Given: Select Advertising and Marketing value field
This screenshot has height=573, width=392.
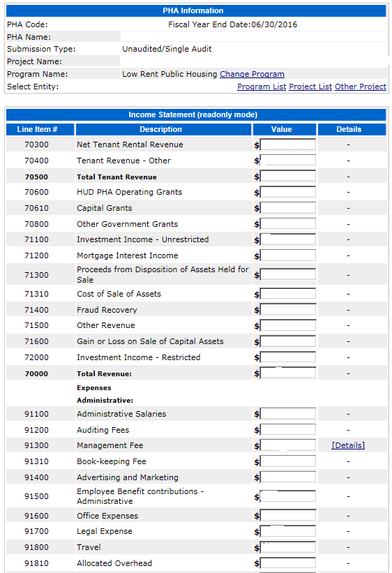Looking at the screenshot, I should [288, 477].
